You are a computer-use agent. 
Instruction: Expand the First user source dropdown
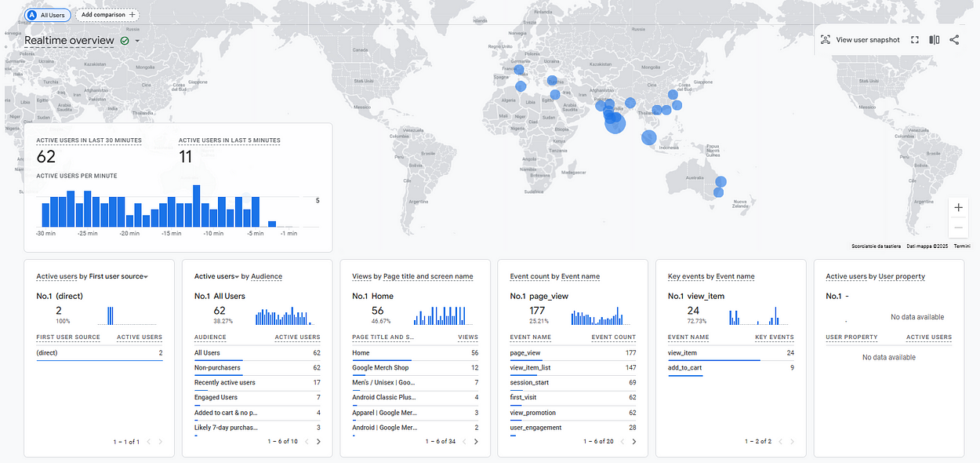pos(146,277)
